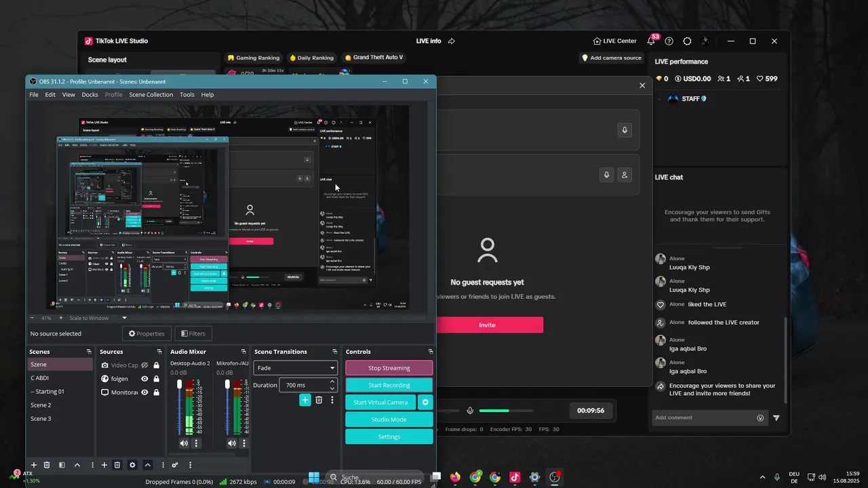This screenshot has height=488, width=868.
Task: Remove selected scene with trash icon
Action: tap(47, 465)
